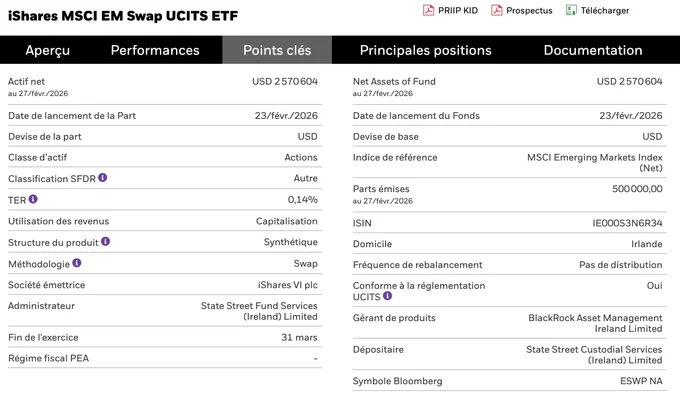Screen dimensions: 680x401
Task: Select the Points clés tab
Action: (x=277, y=50)
